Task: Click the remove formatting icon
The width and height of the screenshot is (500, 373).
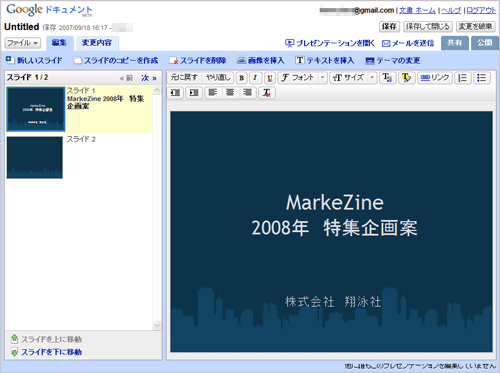Action: point(267,93)
